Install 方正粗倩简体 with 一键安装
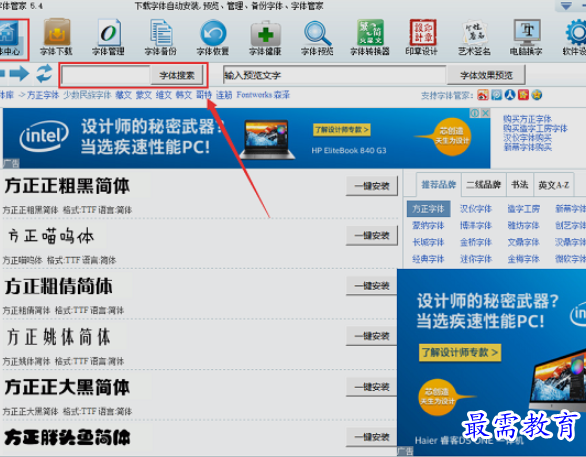586x457 pixels. 371,286
